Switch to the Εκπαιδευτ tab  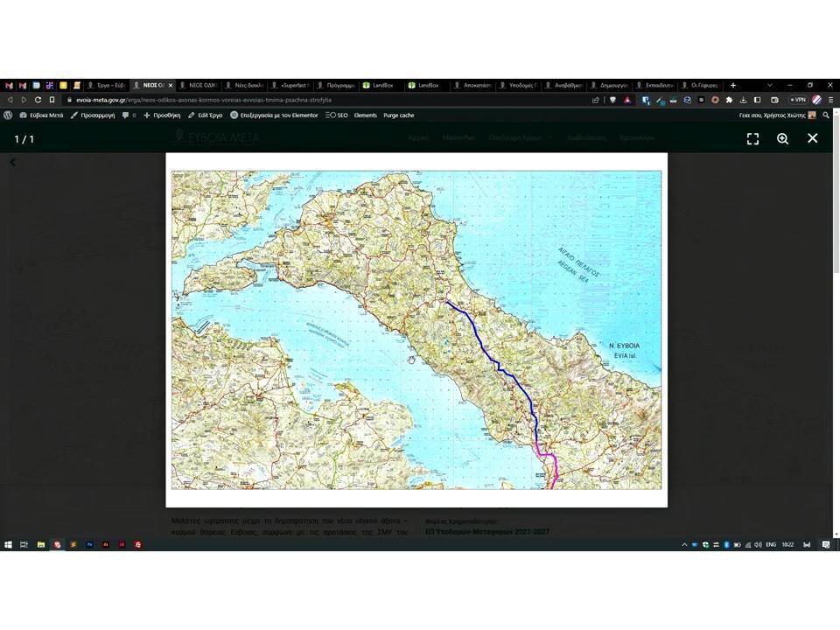point(655,85)
